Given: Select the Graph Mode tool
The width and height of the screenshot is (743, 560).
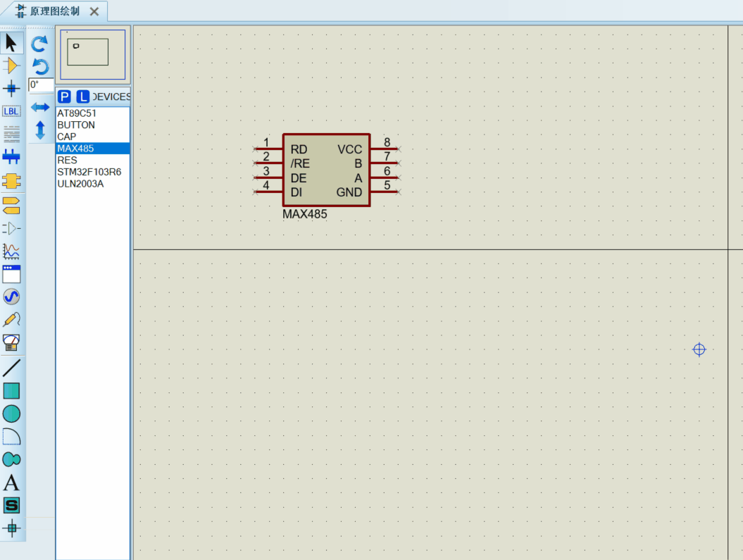Looking at the screenshot, I should click(11, 251).
